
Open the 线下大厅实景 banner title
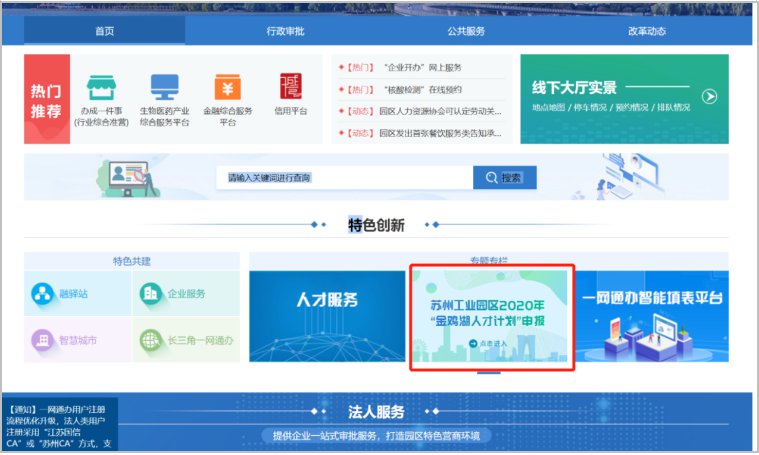point(574,88)
